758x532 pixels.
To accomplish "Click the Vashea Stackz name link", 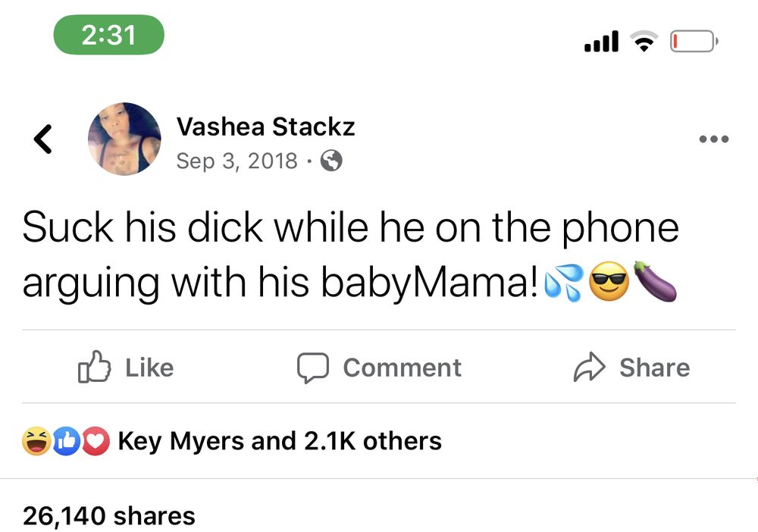I will pos(265,127).
